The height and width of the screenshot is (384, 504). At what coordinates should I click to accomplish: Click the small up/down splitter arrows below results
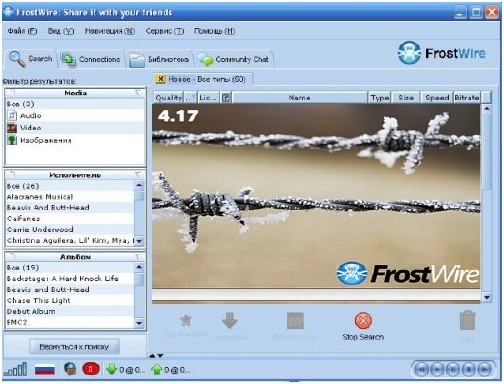click(x=156, y=356)
